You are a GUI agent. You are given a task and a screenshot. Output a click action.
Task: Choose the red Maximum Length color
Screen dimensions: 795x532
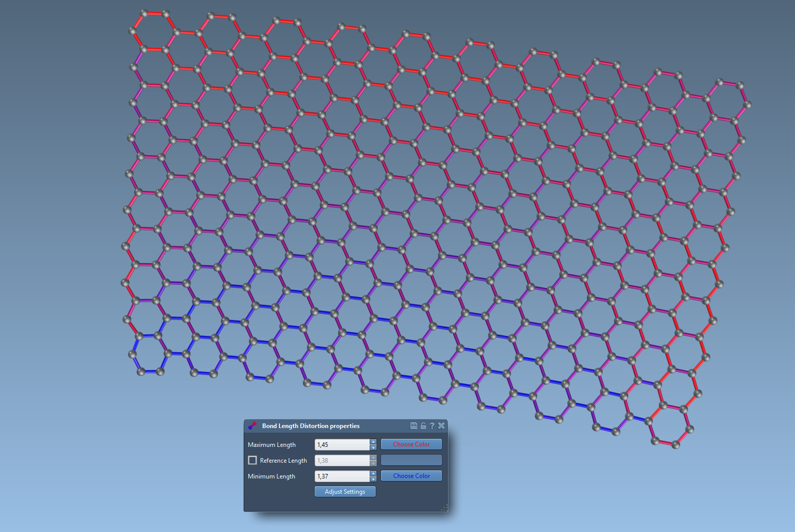(411, 444)
